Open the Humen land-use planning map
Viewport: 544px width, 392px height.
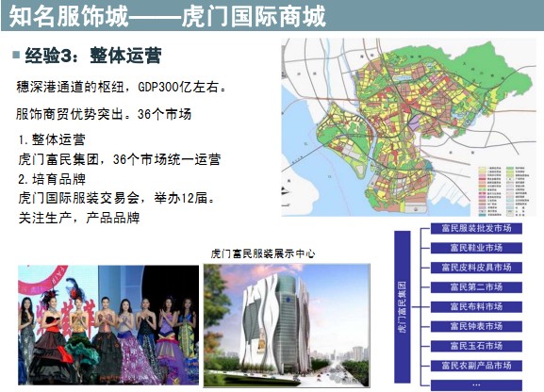(408, 127)
